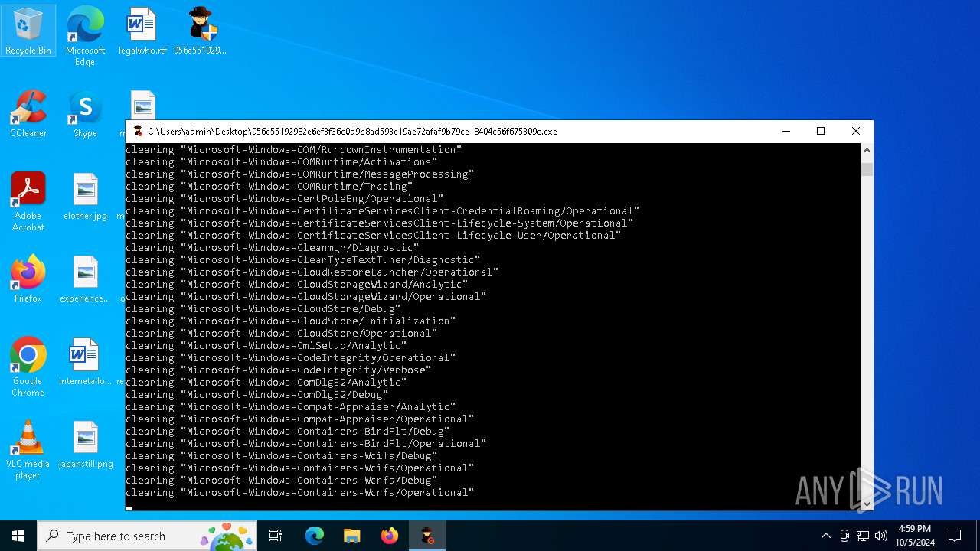
Task: Open the VLC media player shortcut
Action: pyautogui.click(x=28, y=449)
